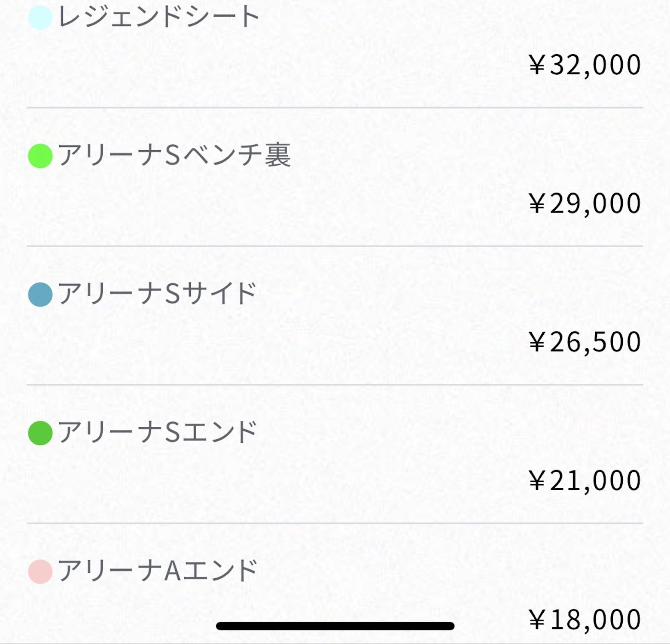Click the ¥26,500 price
The image size is (670, 644).
pos(585,342)
